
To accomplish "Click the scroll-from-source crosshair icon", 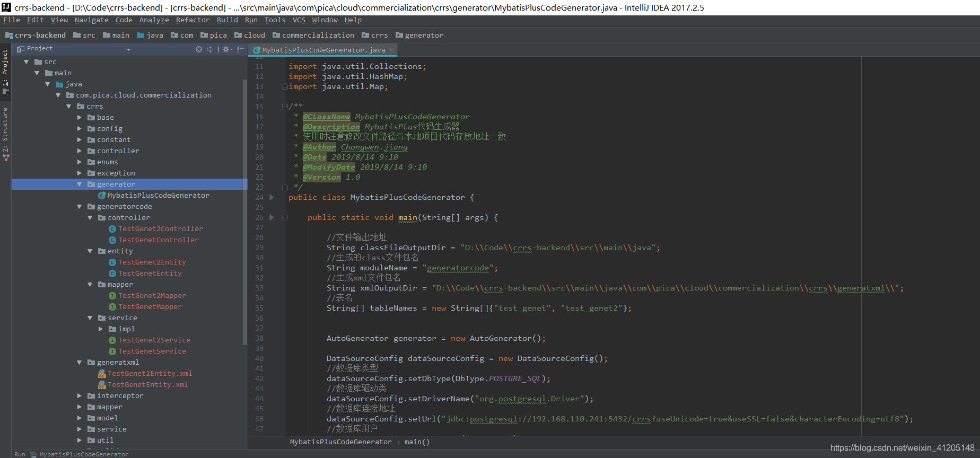I will 199,49.
